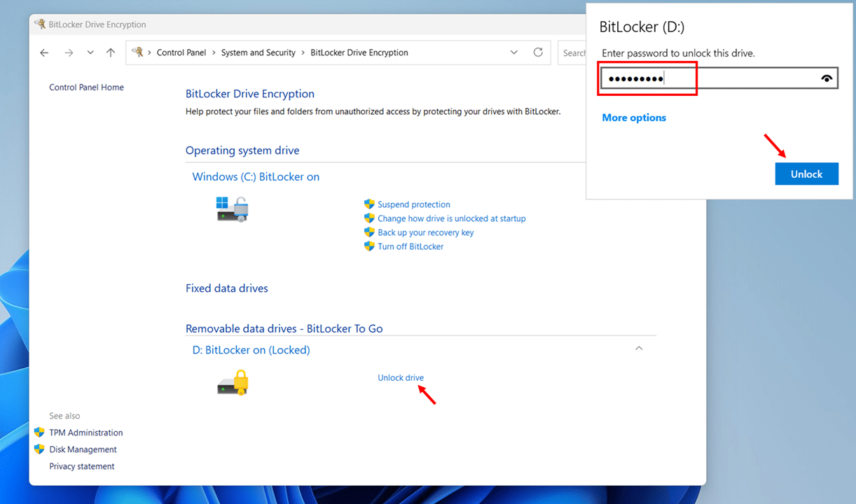Collapse the D: drive section chevron
This screenshot has width=856, height=504.
(x=638, y=349)
